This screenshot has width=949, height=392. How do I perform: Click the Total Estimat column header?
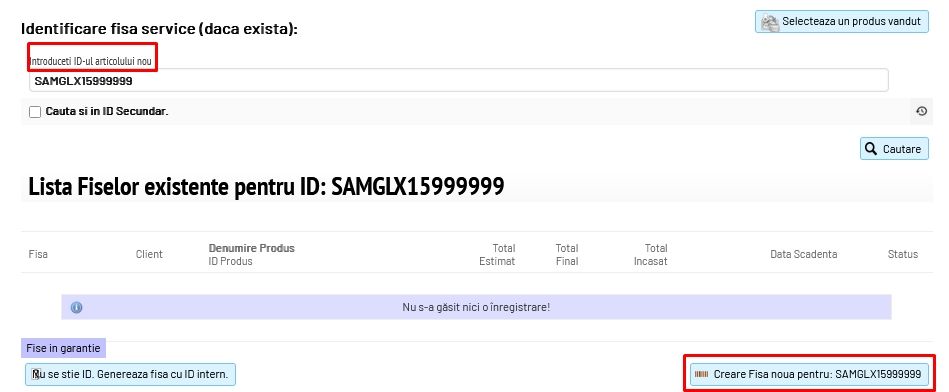coord(497,255)
